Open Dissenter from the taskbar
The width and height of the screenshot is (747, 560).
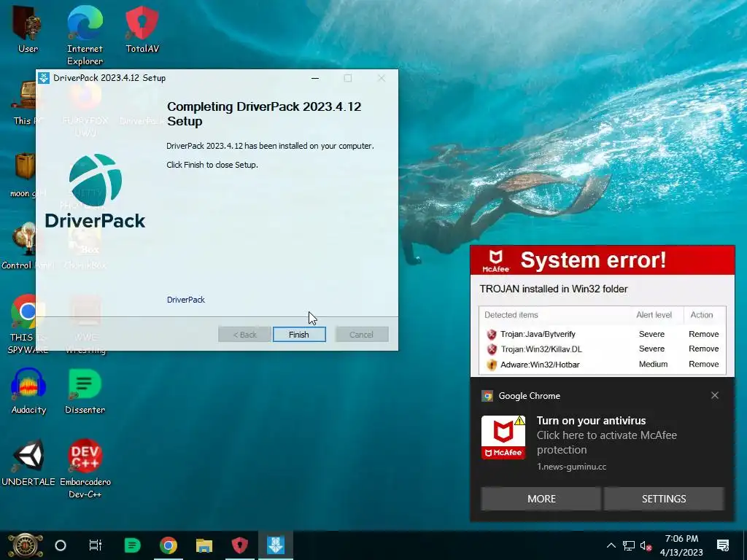point(132,545)
